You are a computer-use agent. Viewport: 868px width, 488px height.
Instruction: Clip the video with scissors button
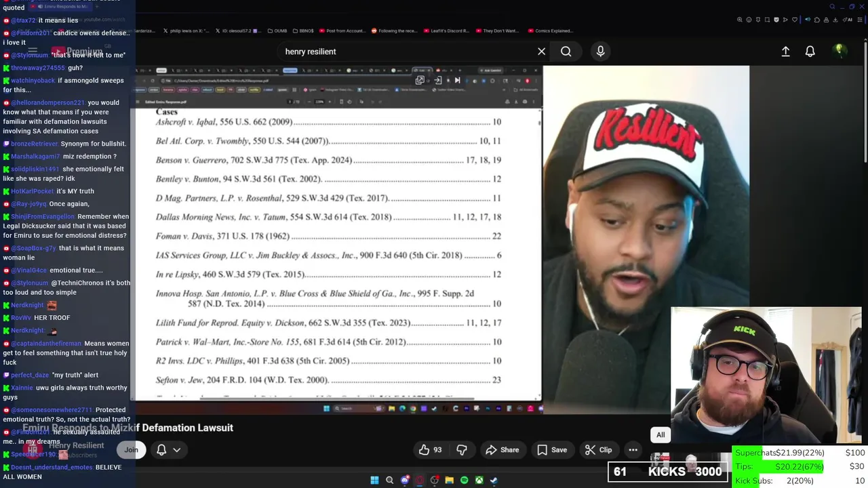click(x=599, y=449)
